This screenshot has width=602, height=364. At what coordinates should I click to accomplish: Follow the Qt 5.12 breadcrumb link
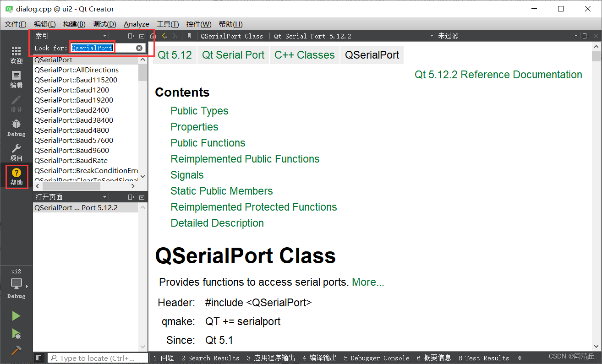click(x=175, y=55)
